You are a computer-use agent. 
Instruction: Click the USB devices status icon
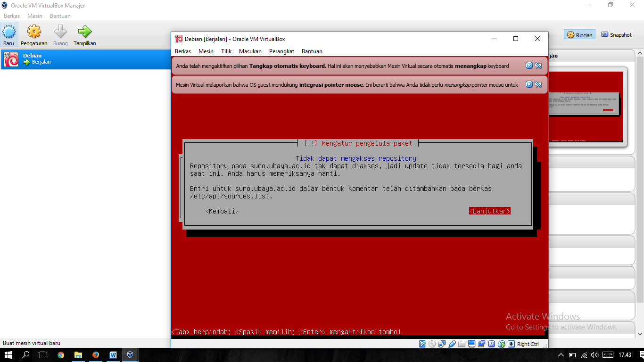pyautogui.click(x=452, y=344)
